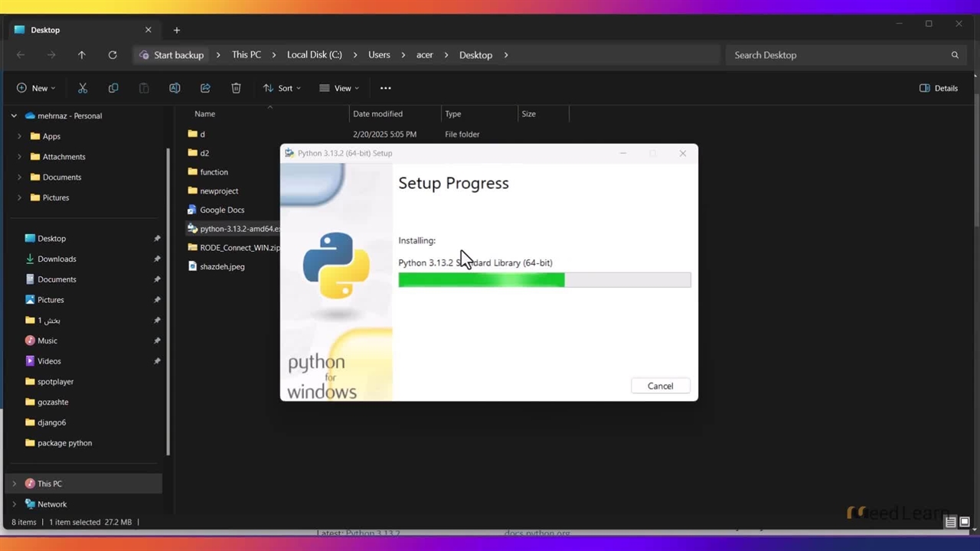Toggle the Details pane button
This screenshot has height=551, width=980.
coord(938,88)
